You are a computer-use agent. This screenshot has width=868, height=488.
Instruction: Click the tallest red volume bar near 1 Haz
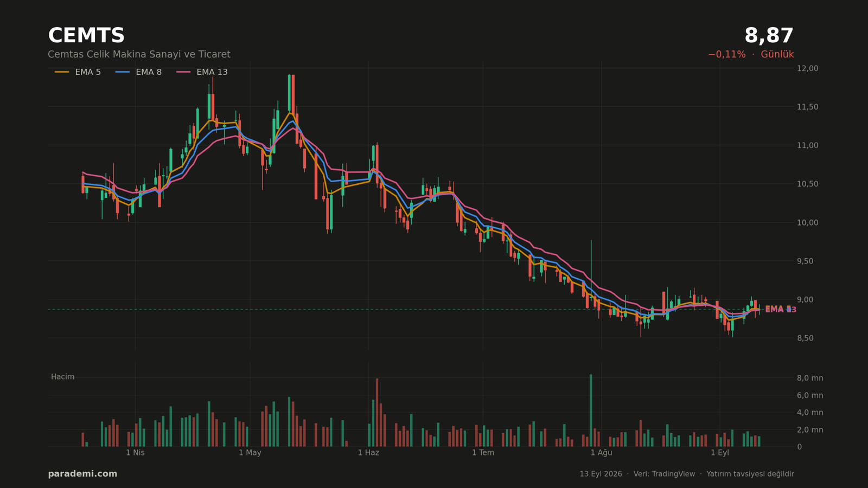click(377, 413)
